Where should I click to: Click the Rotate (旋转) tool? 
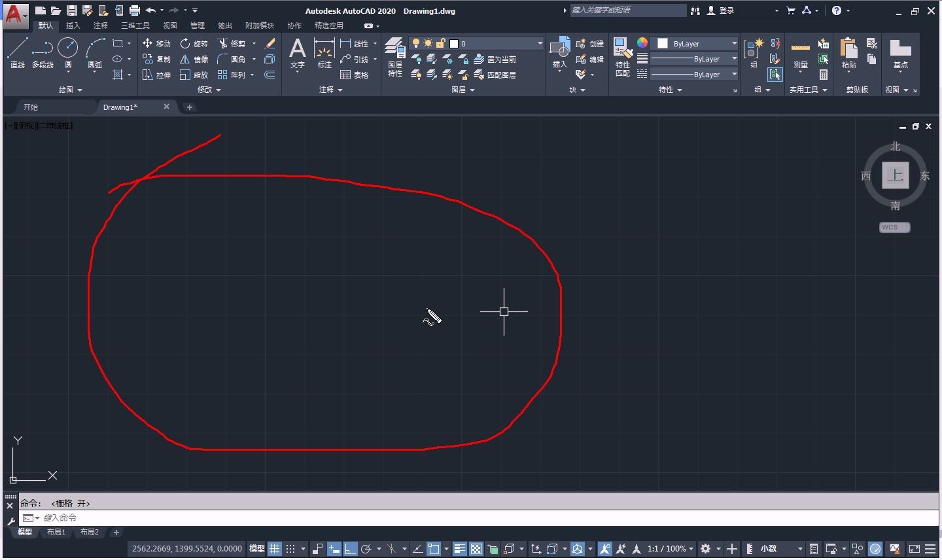coord(194,43)
